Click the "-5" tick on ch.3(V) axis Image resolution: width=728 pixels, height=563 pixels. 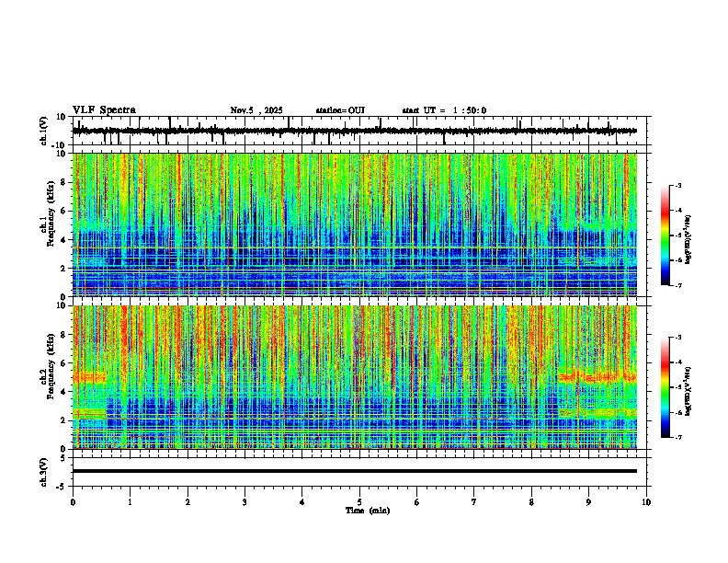coord(63,487)
